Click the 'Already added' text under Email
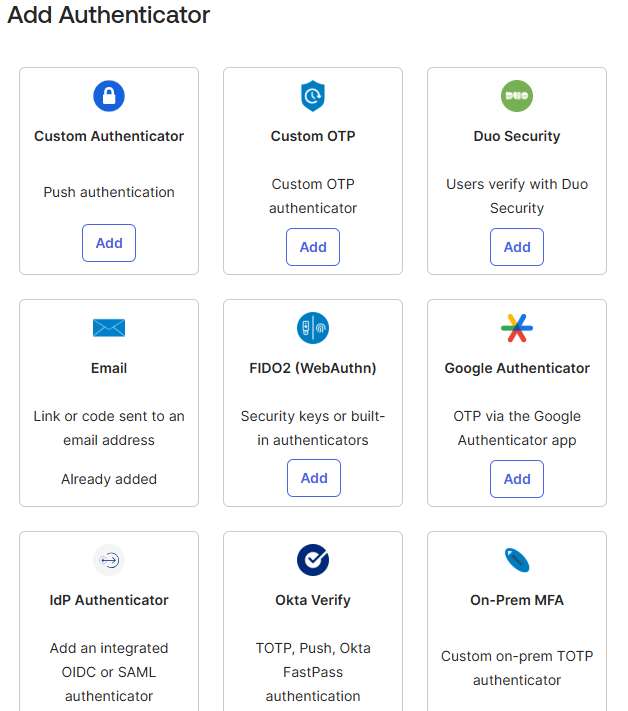 click(109, 479)
